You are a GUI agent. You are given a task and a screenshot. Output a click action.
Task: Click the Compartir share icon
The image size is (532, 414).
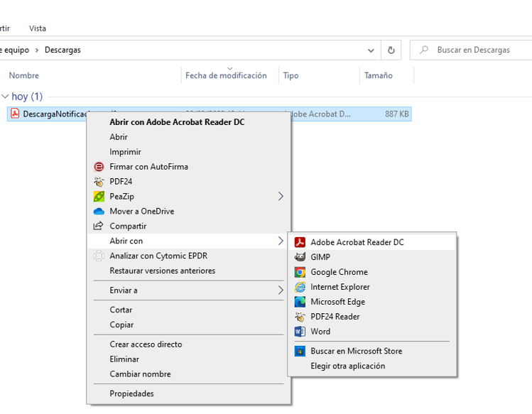click(99, 226)
